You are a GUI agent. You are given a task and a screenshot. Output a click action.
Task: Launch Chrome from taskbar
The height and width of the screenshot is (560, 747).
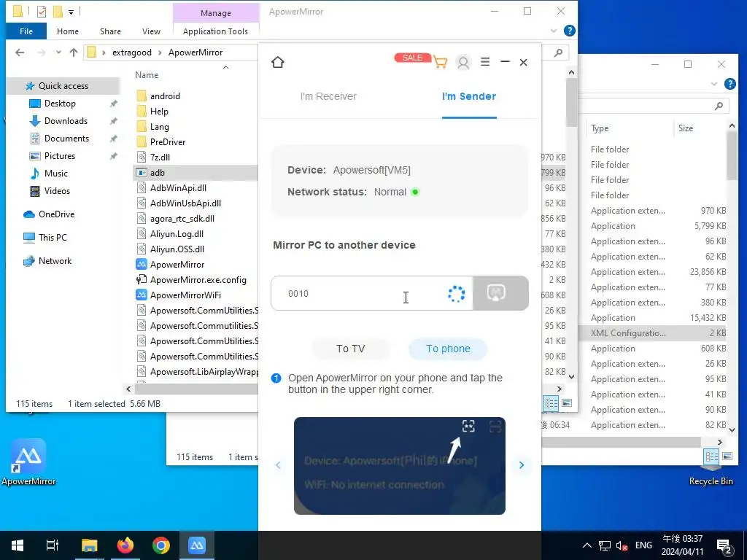tap(161, 545)
